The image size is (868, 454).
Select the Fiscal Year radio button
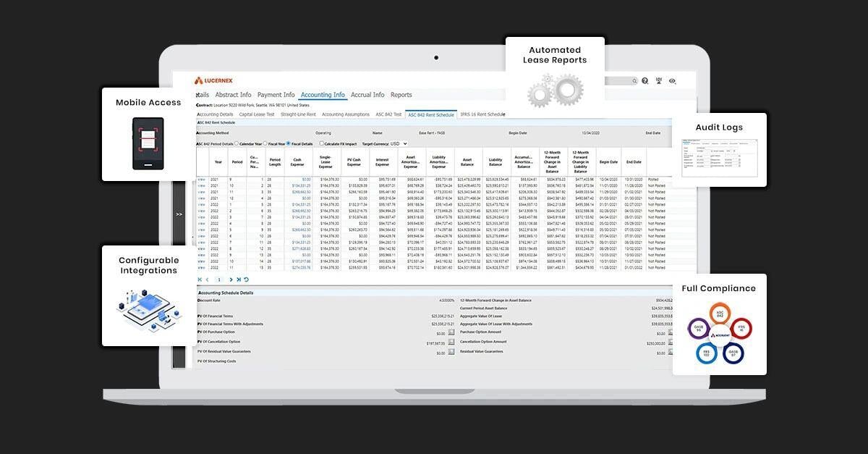coord(265,143)
